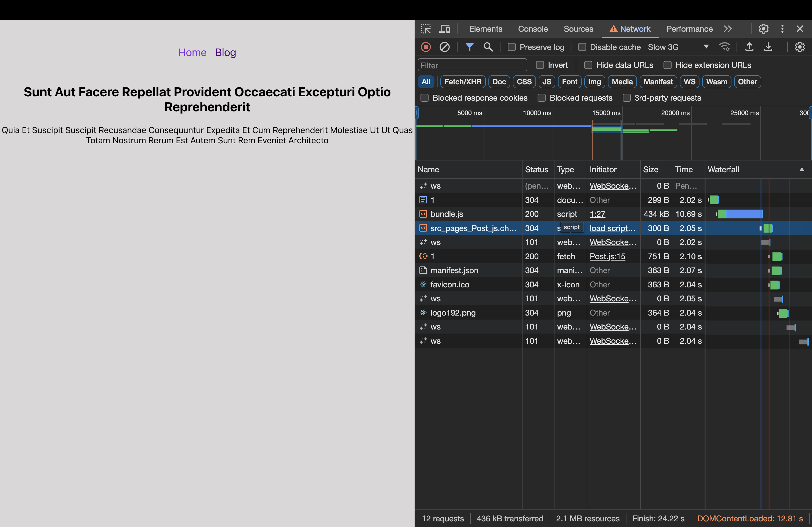Open DevTools settings gear
Screen dimensions: 812x527
pos(763,29)
